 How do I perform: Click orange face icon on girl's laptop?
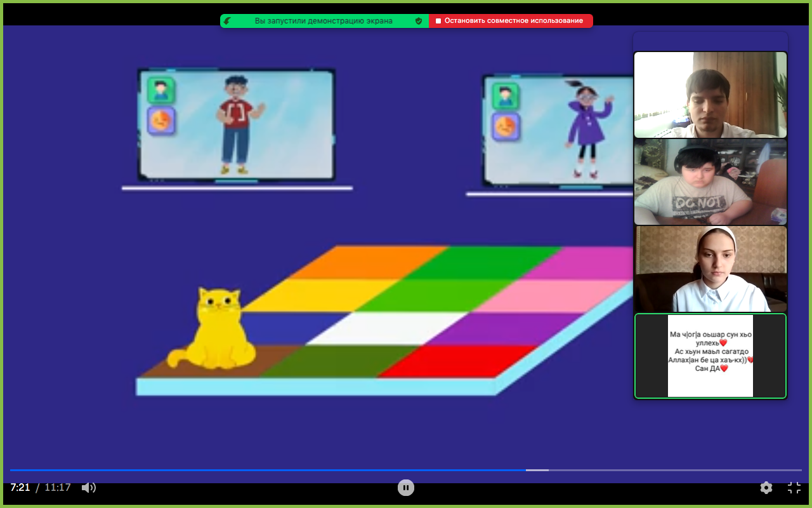pyautogui.click(x=506, y=127)
